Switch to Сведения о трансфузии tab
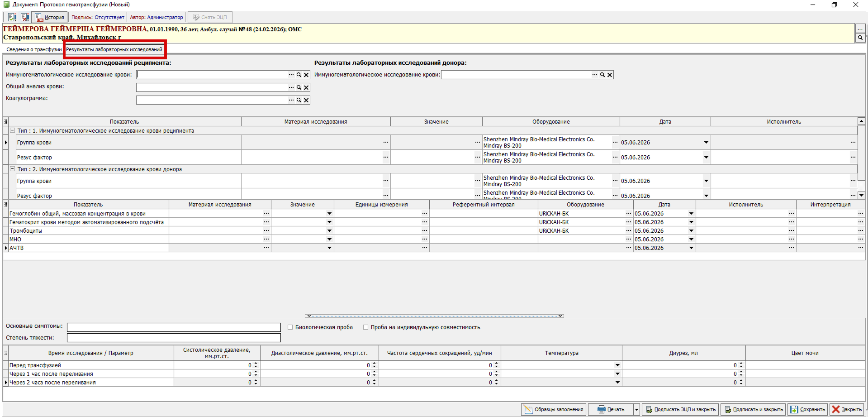 point(34,49)
